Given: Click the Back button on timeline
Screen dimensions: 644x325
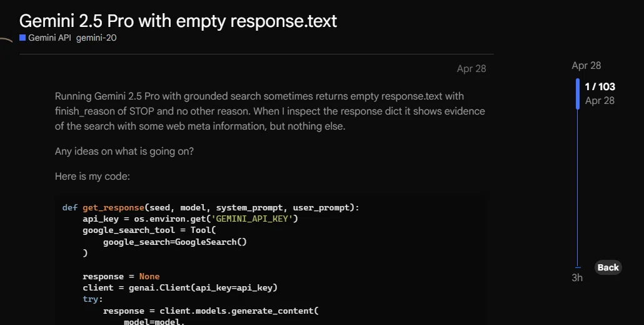Looking at the screenshot, I should tap(608, 267).
